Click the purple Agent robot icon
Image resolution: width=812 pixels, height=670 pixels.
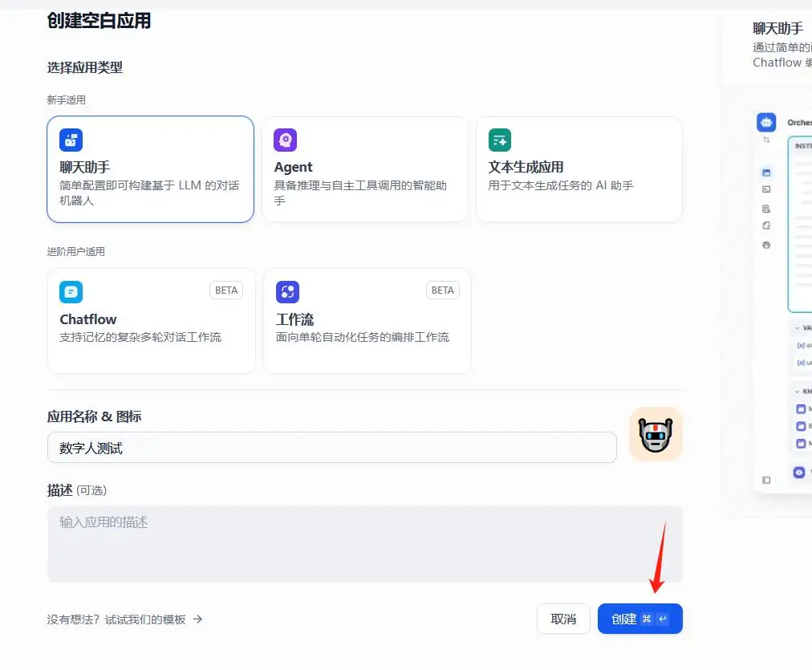coord(286,139)
